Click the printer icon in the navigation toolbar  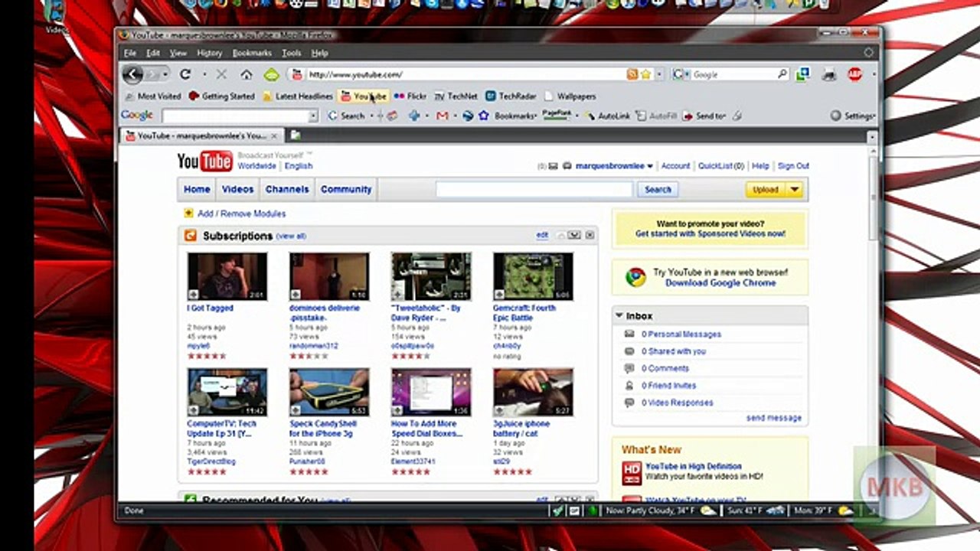[828, 74]
